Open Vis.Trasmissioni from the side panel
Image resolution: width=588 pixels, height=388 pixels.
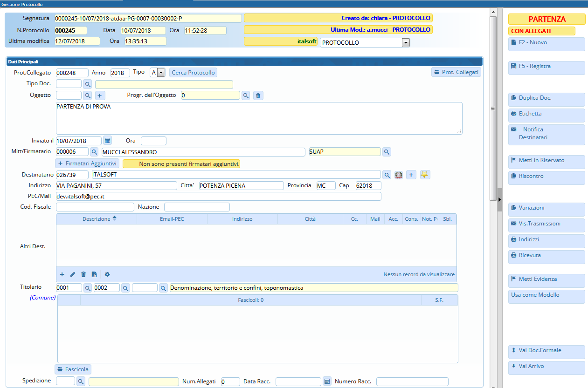coord(546,224)
